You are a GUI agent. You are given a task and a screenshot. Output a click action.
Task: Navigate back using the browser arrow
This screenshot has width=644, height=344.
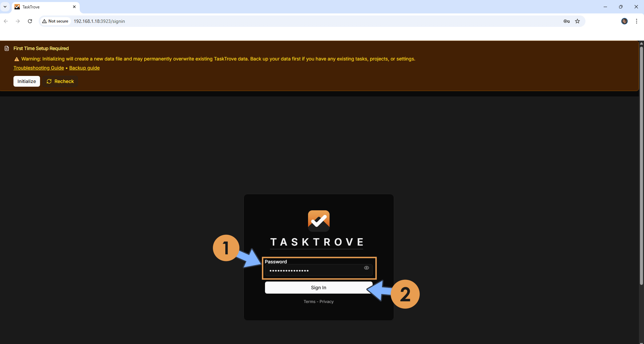point(6,21)
